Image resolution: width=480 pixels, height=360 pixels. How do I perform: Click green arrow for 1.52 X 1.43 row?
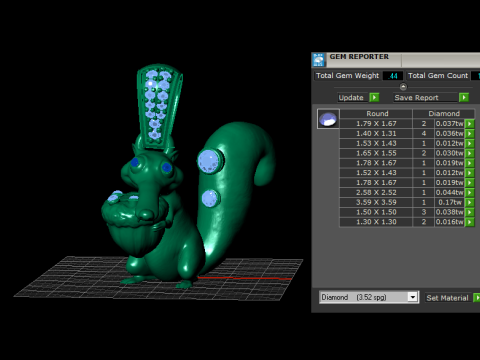point(469,173)
